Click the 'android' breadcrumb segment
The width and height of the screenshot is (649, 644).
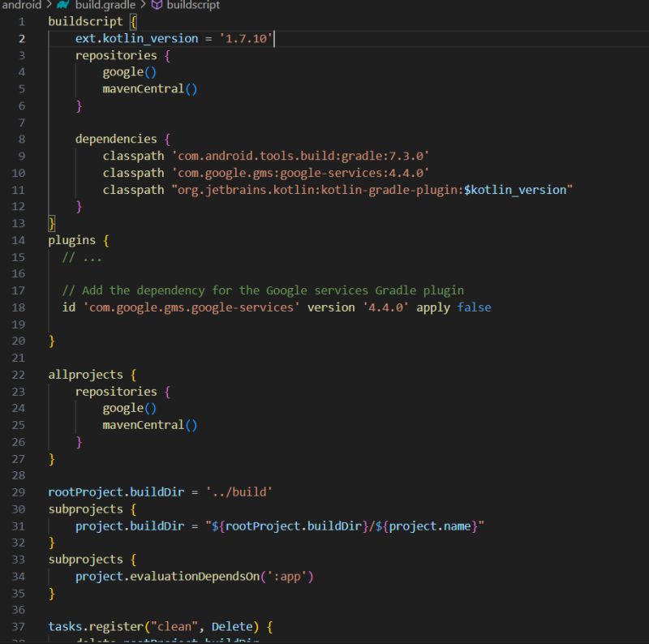tap(22, 5)
